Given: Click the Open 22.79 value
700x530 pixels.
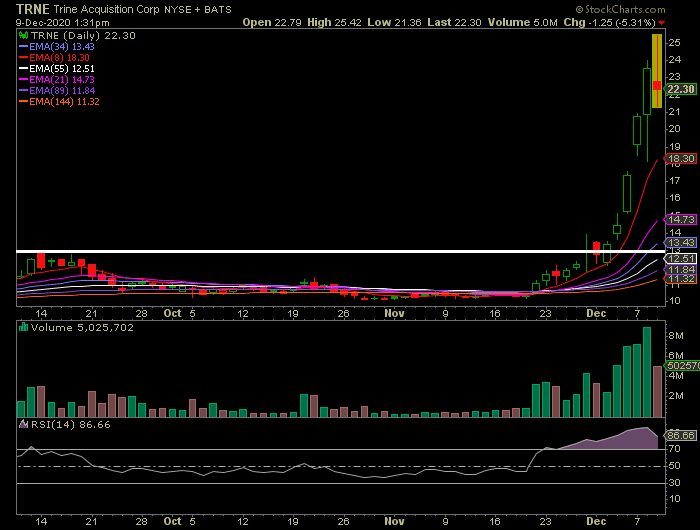Looking at the screenshot, I should pos(272,22).
